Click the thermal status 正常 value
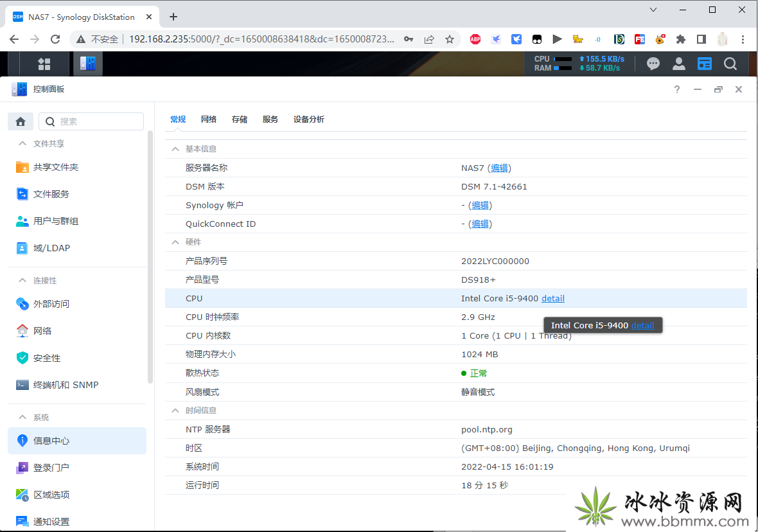 pyautogui.click(x=479, y=373)
